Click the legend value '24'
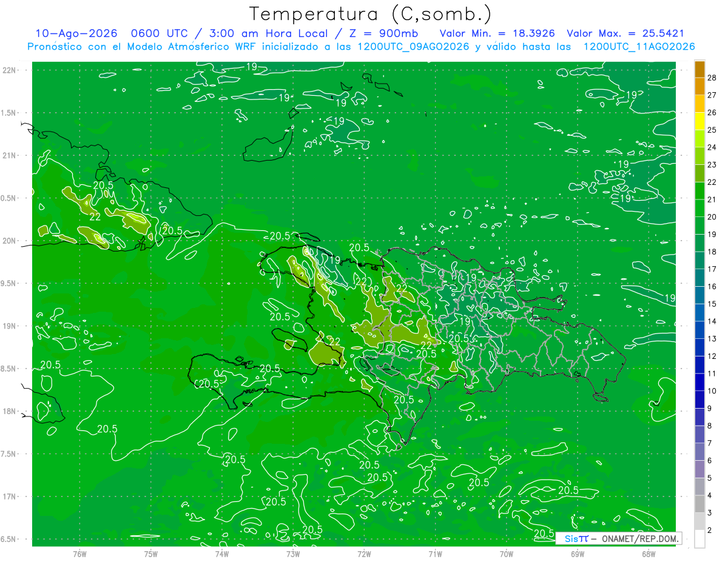 pyautogui.click(x=712, y=147)
